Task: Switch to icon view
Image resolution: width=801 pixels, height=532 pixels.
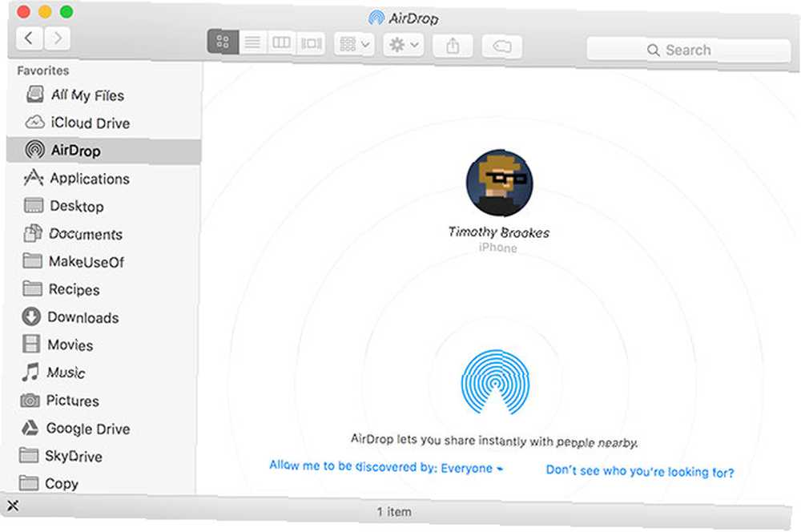Action: click(x=223, y=42)
